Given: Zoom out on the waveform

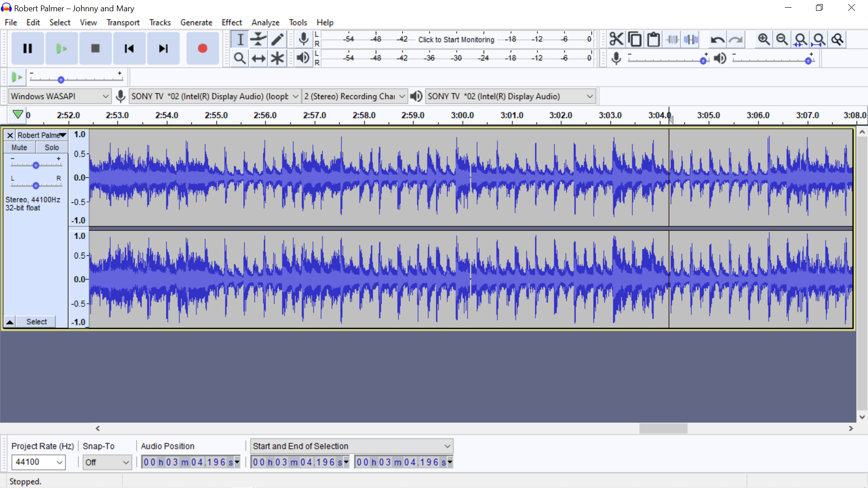Looking at the screenshot, I should click(x=782, y=39).
